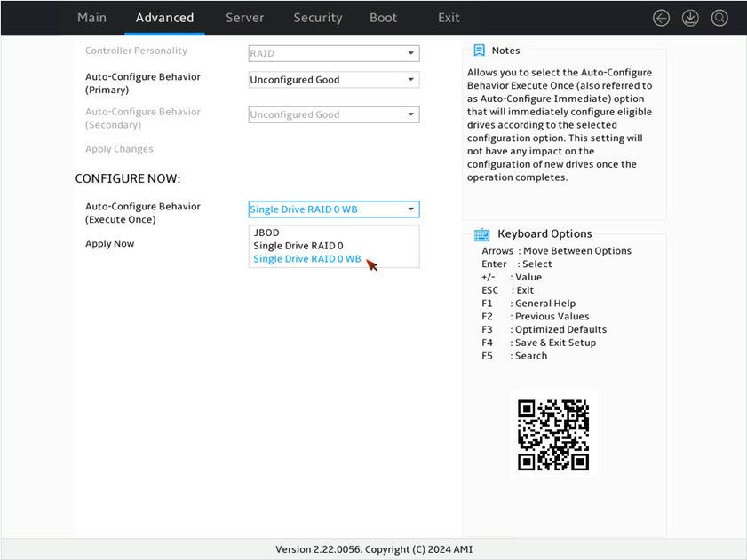This screenshot has width=747, height=560.
Task: Open the Boot tab
Action: (x=383, y=18)
